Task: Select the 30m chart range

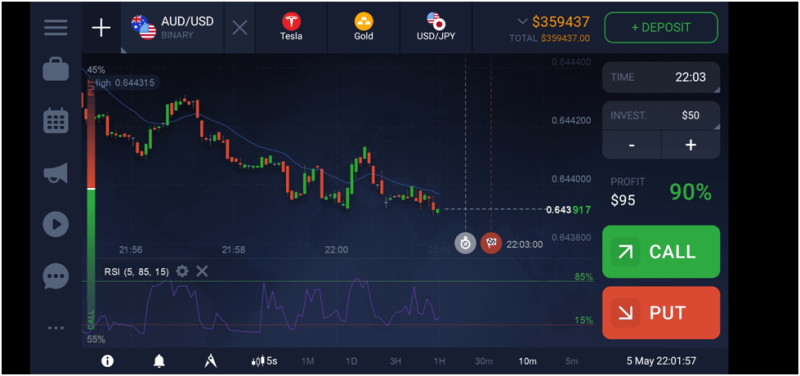Action: point(484,361)
